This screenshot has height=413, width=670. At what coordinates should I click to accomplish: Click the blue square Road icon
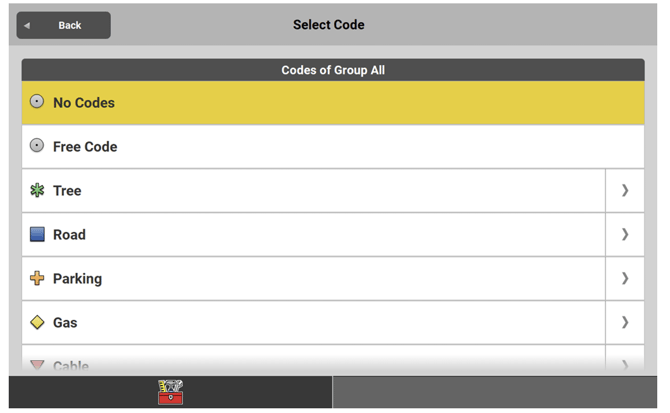[37, 234]
